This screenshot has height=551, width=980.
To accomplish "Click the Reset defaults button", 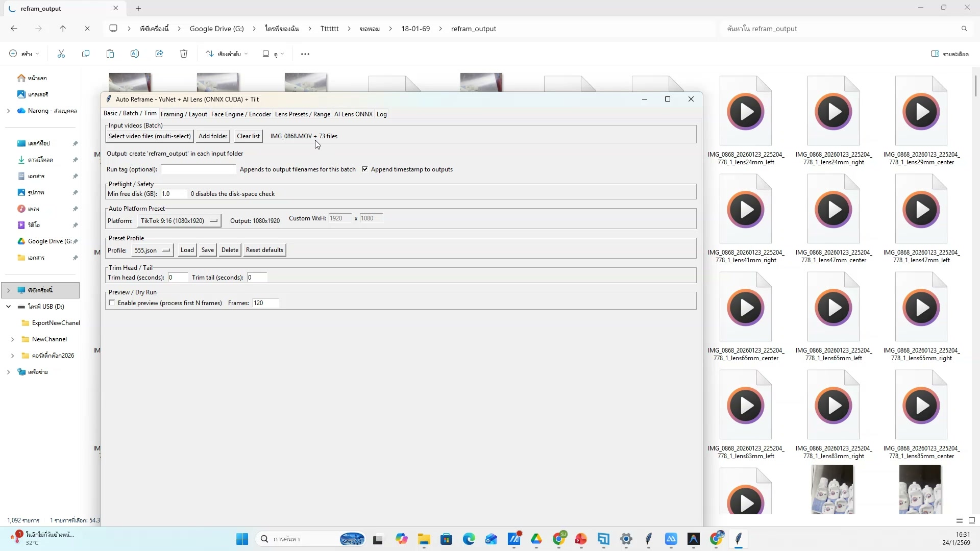I will 264,250.
